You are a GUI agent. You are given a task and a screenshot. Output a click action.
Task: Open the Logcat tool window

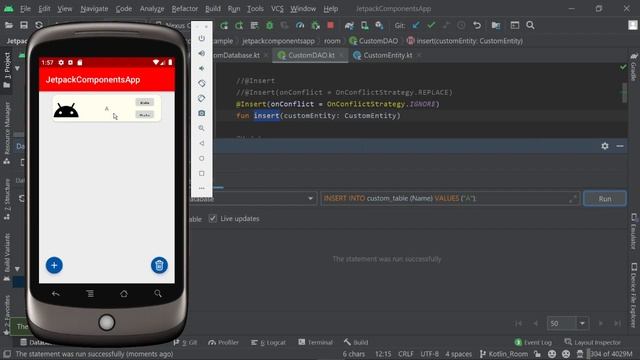point(268,342)
